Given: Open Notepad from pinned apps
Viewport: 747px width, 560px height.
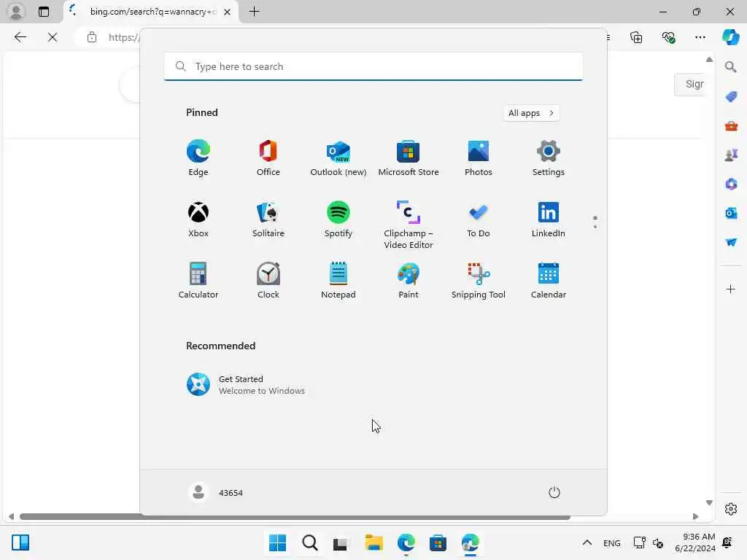Looking at the screenshot, I should click(338, 281).
